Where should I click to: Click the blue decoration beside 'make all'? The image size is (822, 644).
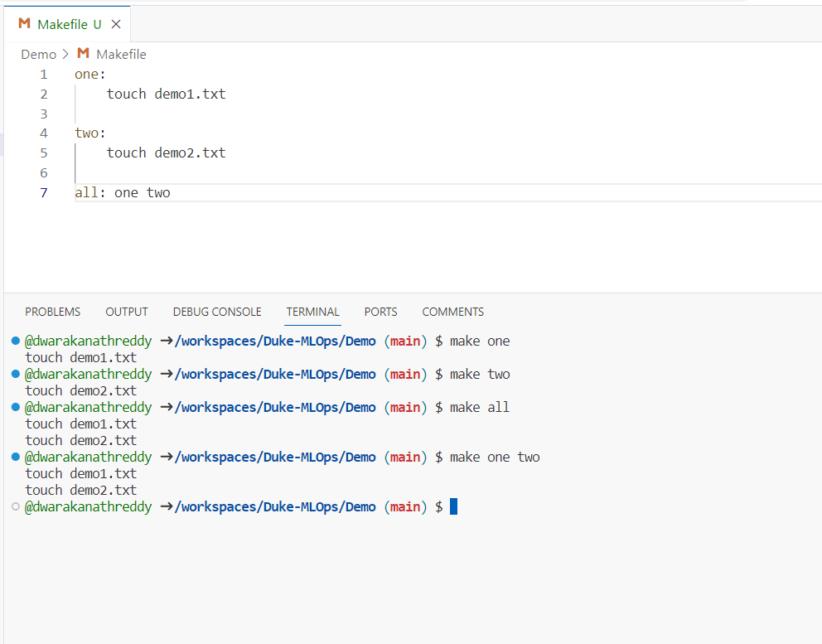(x=16, y=407)
